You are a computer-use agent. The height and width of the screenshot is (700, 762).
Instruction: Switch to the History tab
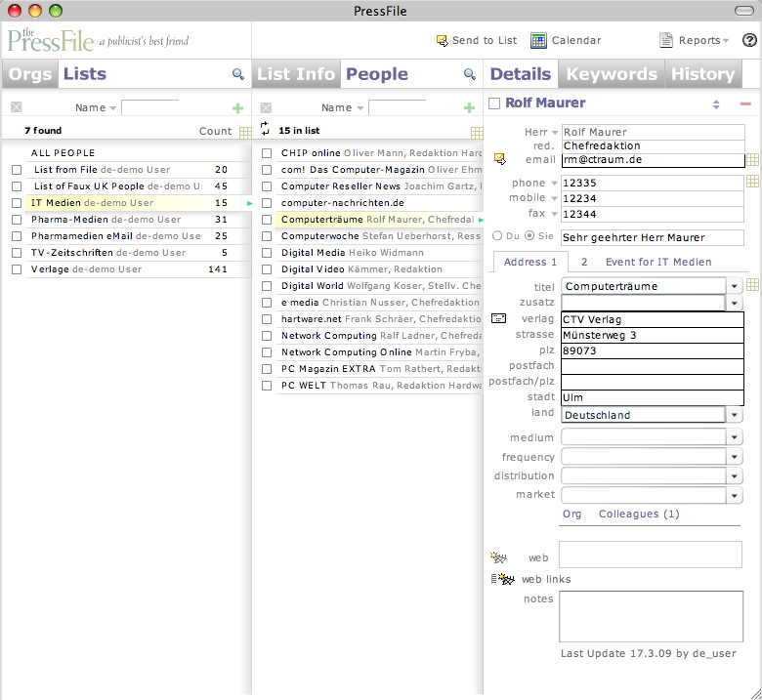point(701,74)
